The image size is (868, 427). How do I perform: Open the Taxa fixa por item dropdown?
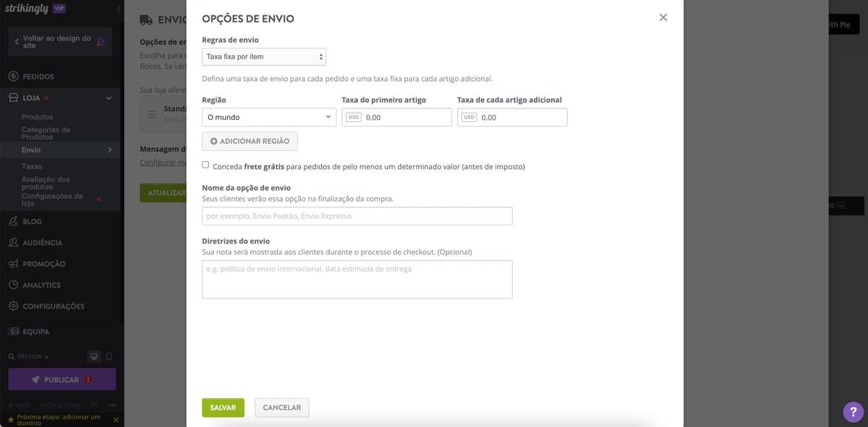(x=263, y=56)
